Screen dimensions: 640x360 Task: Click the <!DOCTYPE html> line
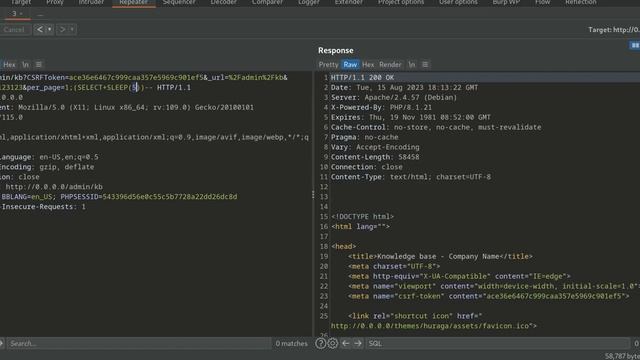pyautogui.click(x=362, y=217)
